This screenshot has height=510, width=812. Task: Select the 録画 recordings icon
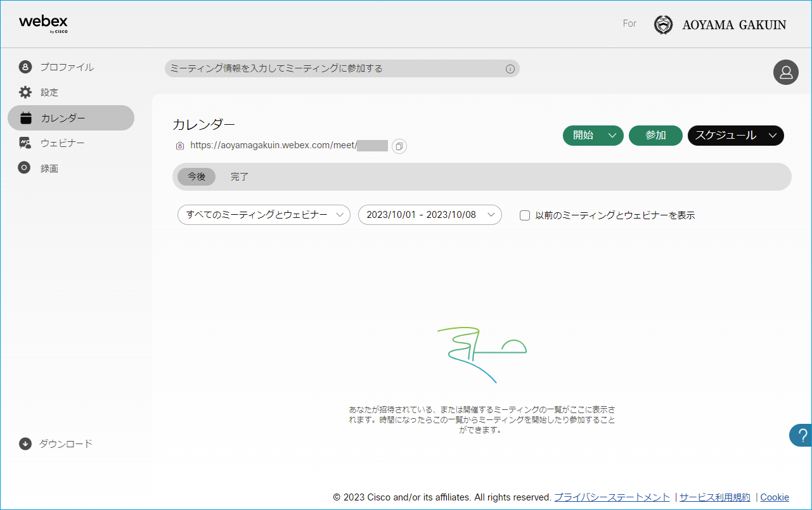[25, 168]
